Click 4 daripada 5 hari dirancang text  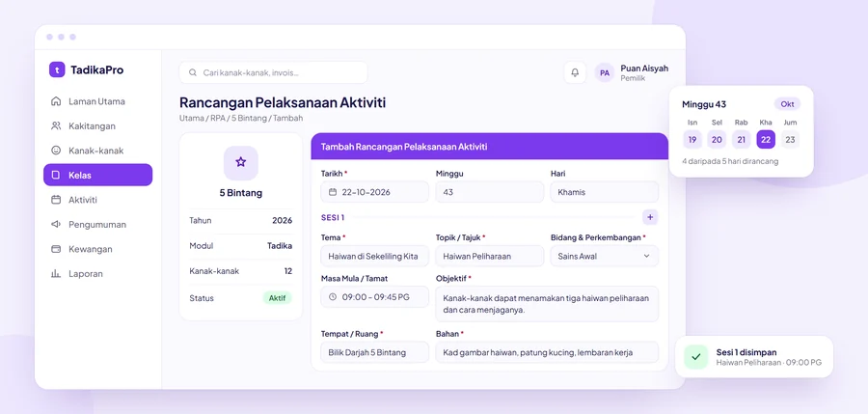731,161
